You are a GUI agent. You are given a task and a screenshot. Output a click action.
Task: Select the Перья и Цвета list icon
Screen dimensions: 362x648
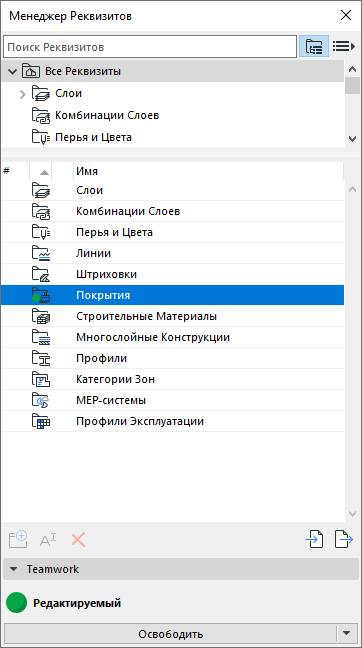click(41, 232)
